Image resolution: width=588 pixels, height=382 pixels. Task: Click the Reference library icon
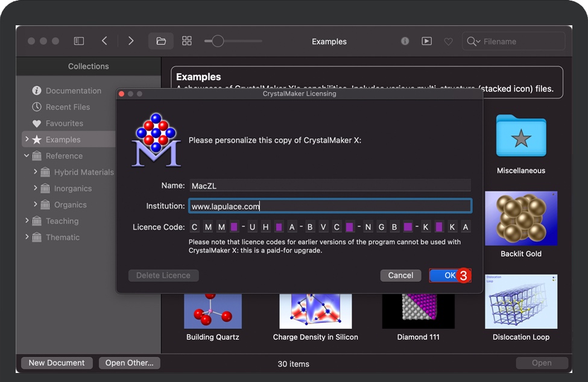pos(37,155)
